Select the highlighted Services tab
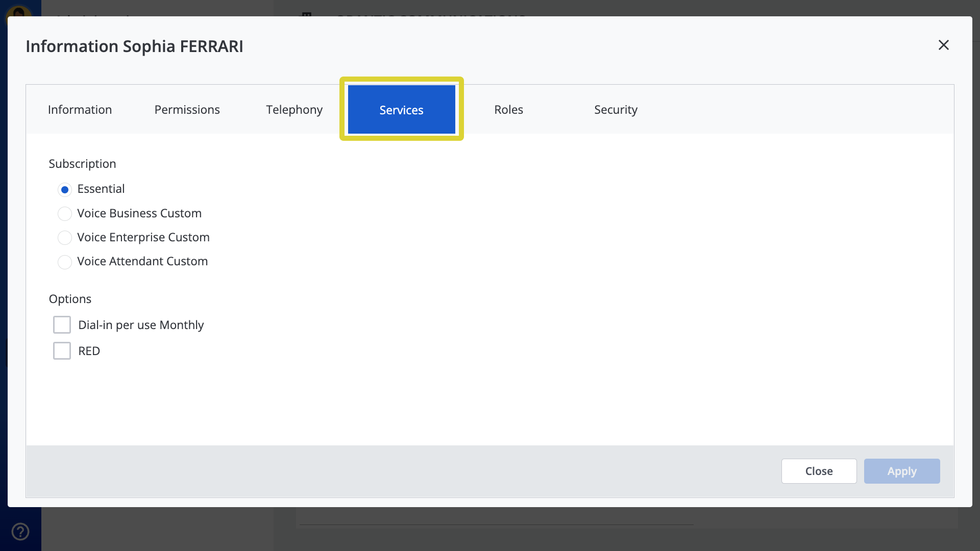This screenshot has height=551, width=980. click(x=401, y=109)
